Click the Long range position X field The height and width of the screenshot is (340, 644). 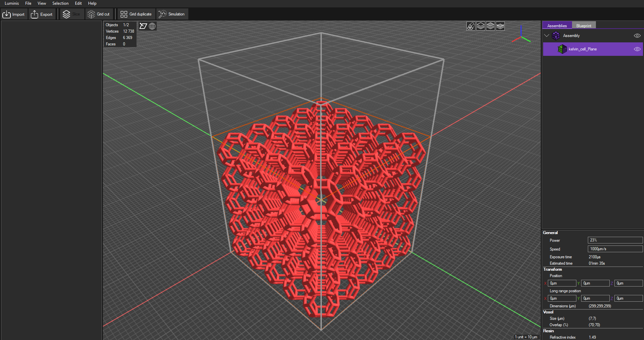(x=562, y=298)
